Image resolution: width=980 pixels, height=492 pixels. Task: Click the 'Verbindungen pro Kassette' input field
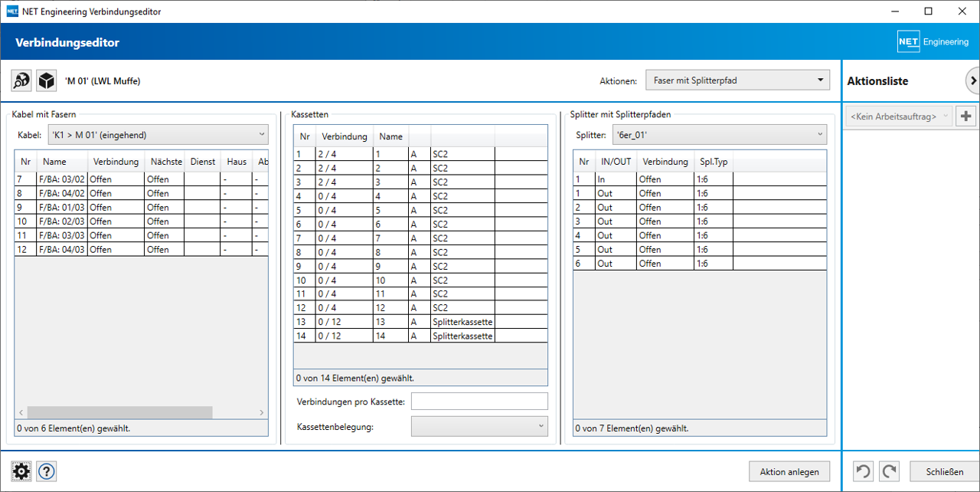coord(479,401)
